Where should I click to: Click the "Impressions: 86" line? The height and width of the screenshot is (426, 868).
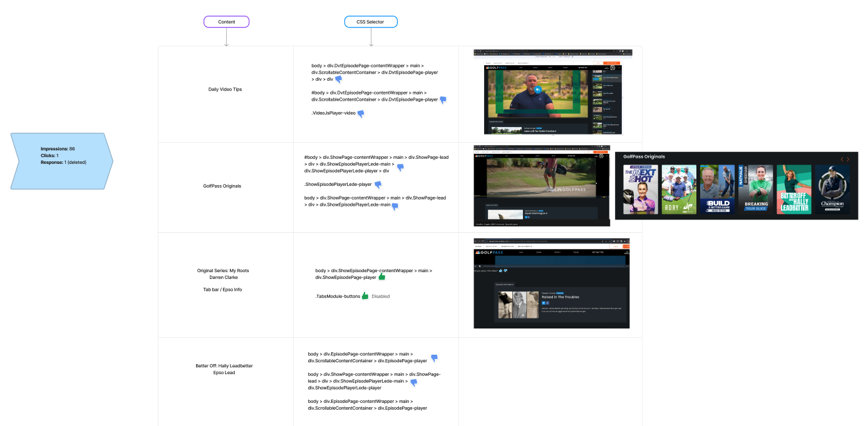[x=58, y=149]
